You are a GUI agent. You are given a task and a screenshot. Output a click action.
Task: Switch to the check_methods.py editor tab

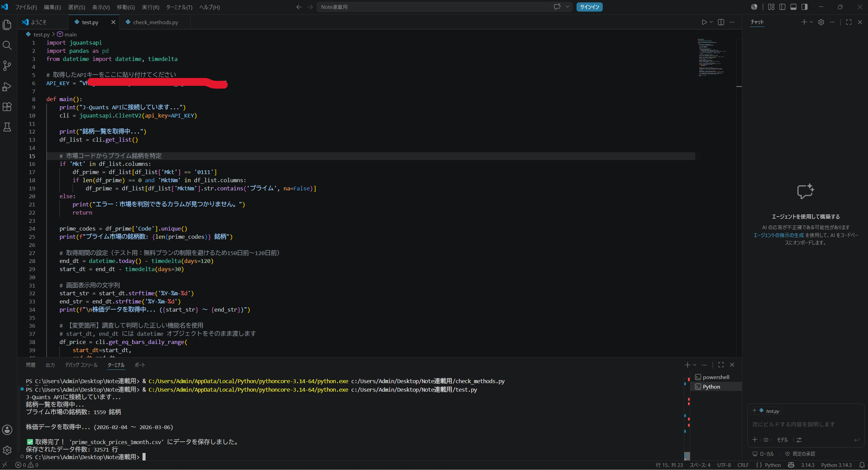pos(155,22)
